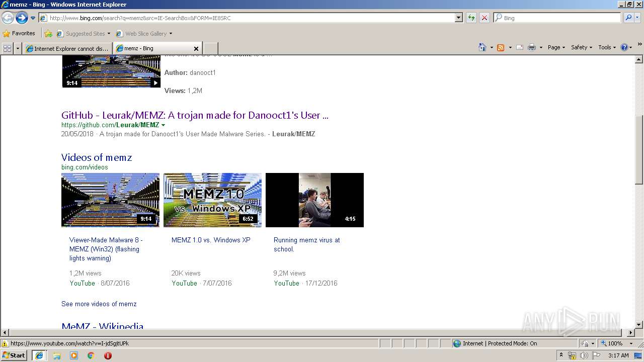Open the Quick Tabs grid icon
The image size is (644, 362).
point(7,48)
